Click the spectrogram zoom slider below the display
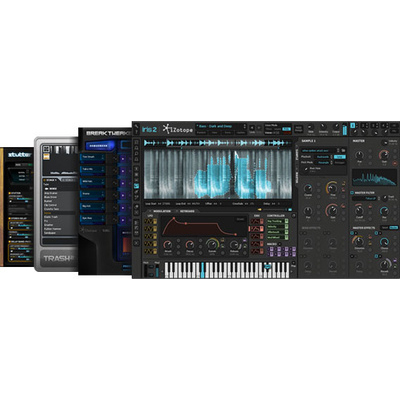 click(x=274, y=209)
